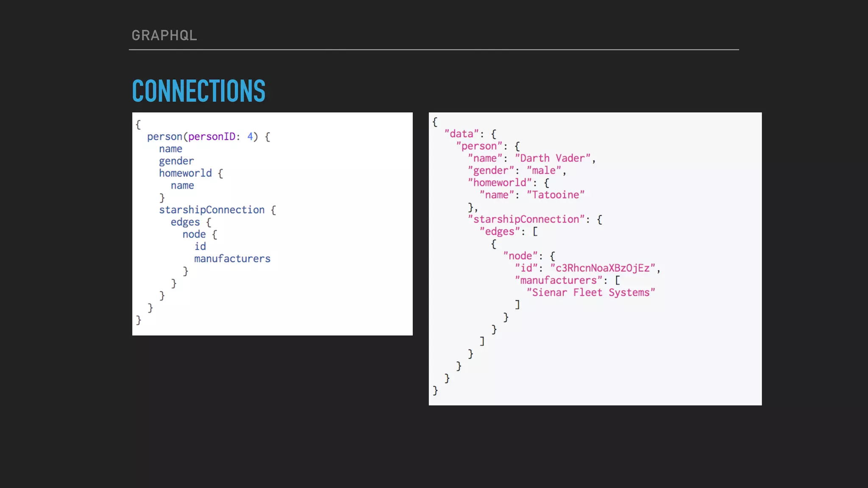The image size is (868, 488).
Task: Click the "c3RhcnNoaXBzOjEz" id value
Action: (x=603, y=268)
